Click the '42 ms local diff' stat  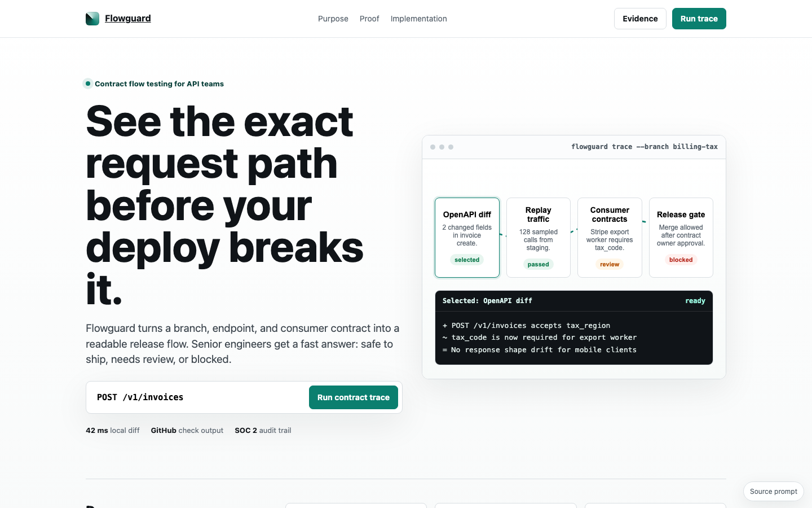(113, 430)
